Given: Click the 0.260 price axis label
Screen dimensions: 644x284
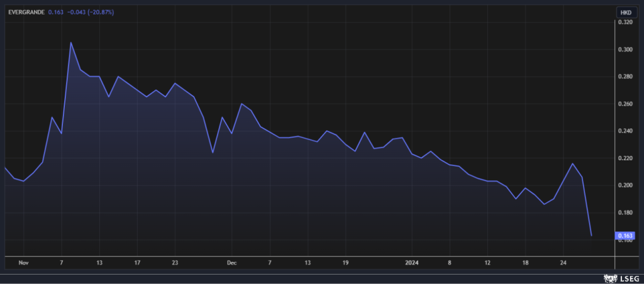Looking at the screenshot, I should click(x=626, y=104).
